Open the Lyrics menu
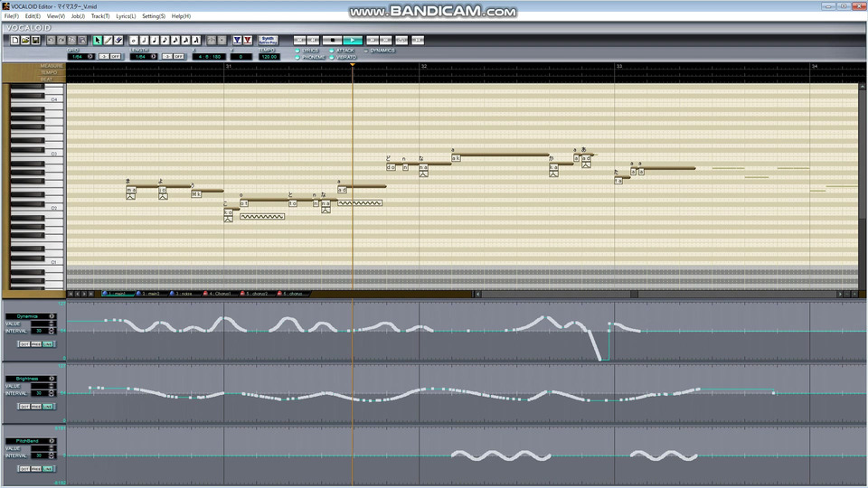This screenshot has width=868, height=488. (x=126, y=16)
